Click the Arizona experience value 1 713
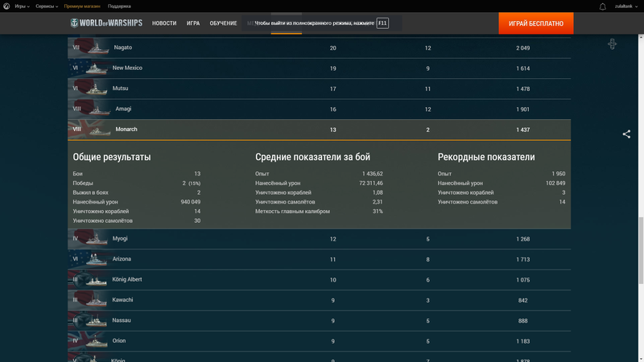The image size is (644, 362). tap(522, 259)
